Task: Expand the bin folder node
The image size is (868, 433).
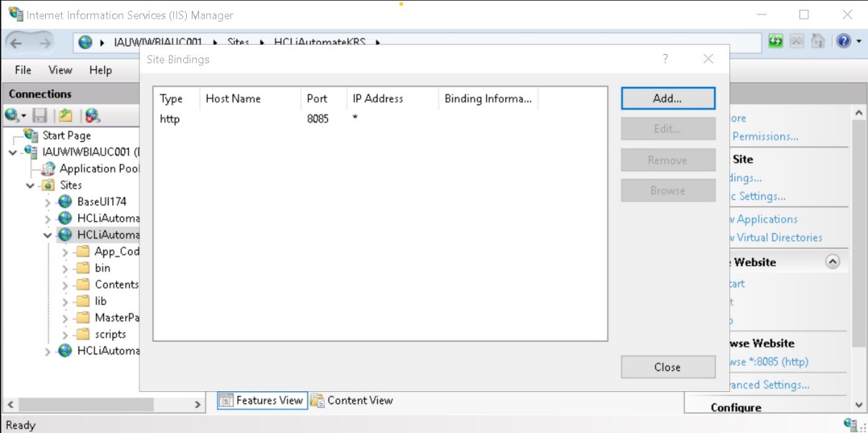Action: [x=65, y=268]
